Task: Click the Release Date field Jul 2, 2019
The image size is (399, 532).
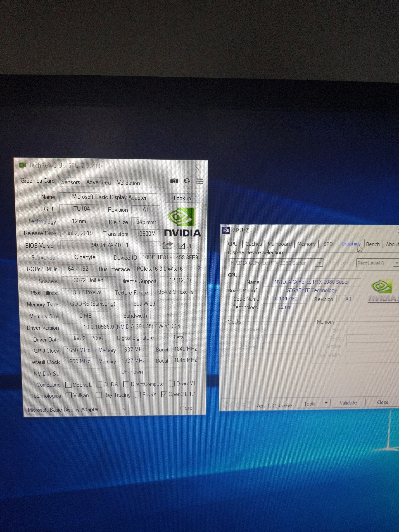Action: [79, 233]
